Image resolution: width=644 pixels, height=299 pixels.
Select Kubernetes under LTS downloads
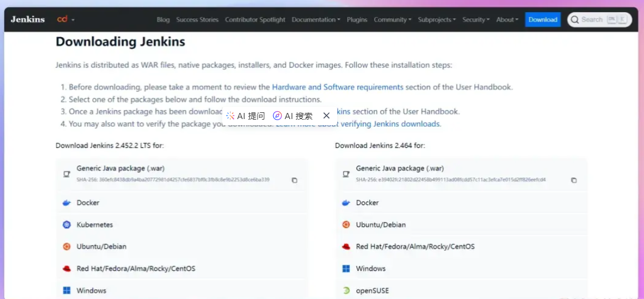point(181,225)
